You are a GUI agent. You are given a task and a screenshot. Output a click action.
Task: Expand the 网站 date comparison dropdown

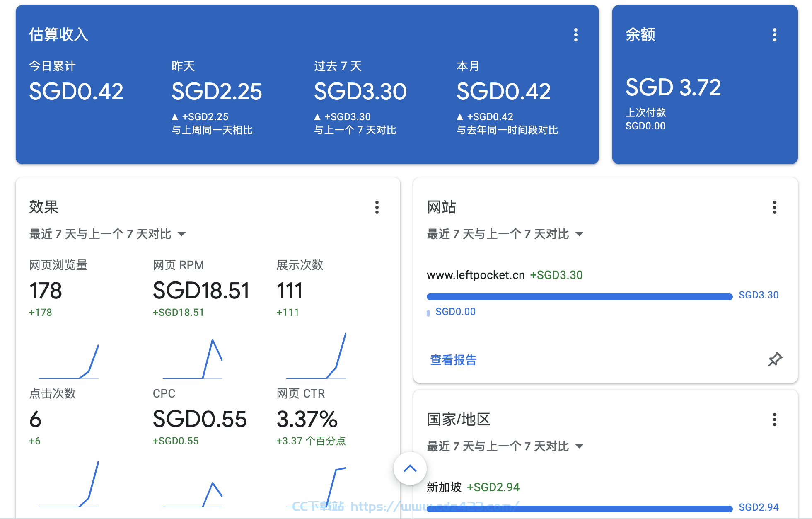pyautogui.click(x=505, y=234)
